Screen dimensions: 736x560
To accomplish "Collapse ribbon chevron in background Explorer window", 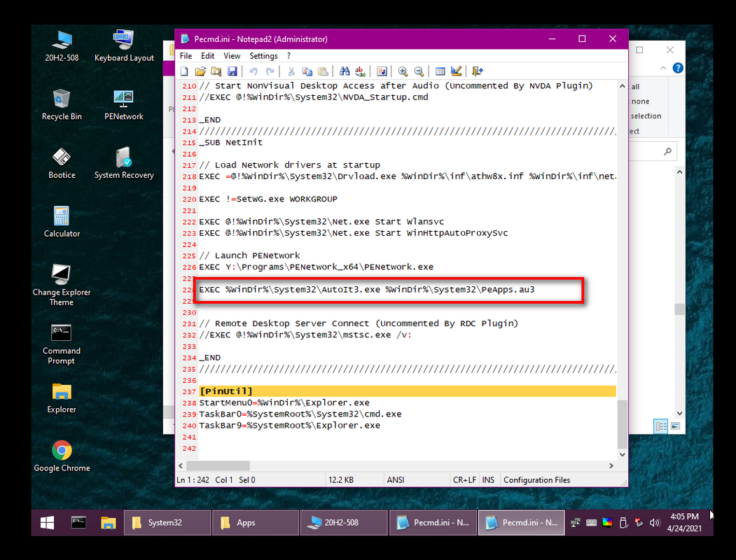I will point(663,68).
